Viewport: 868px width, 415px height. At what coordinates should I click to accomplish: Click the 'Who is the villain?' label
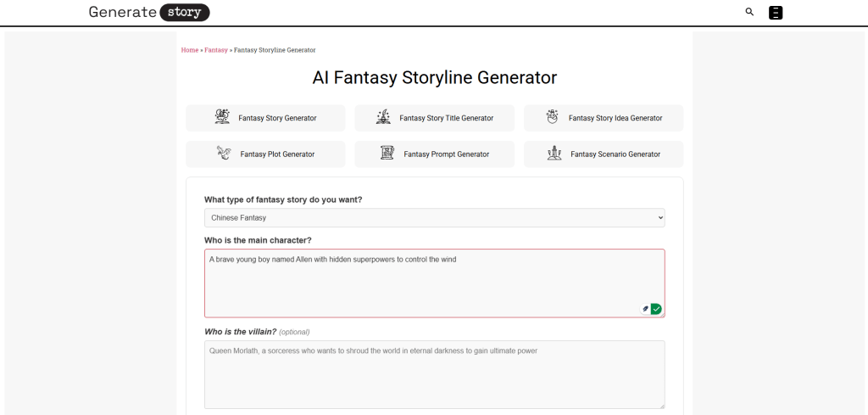coord(240,332)
